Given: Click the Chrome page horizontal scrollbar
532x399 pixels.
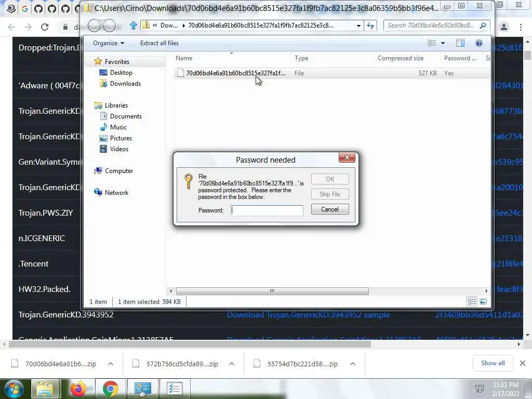Looking at the screenshot, I should pyautogui.click(x=190, y=344).
